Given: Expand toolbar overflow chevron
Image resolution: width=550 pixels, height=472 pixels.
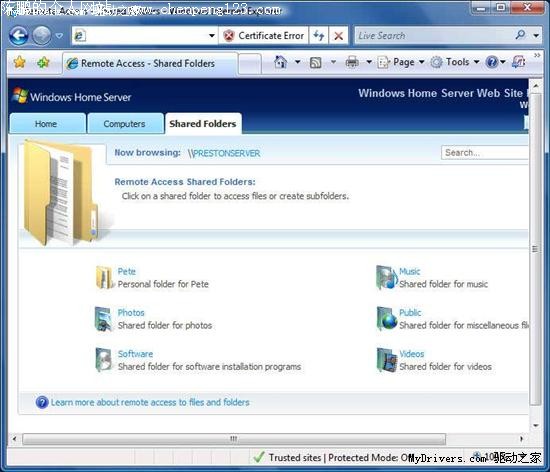Looking at the screenshot, I should coord(537,55).
